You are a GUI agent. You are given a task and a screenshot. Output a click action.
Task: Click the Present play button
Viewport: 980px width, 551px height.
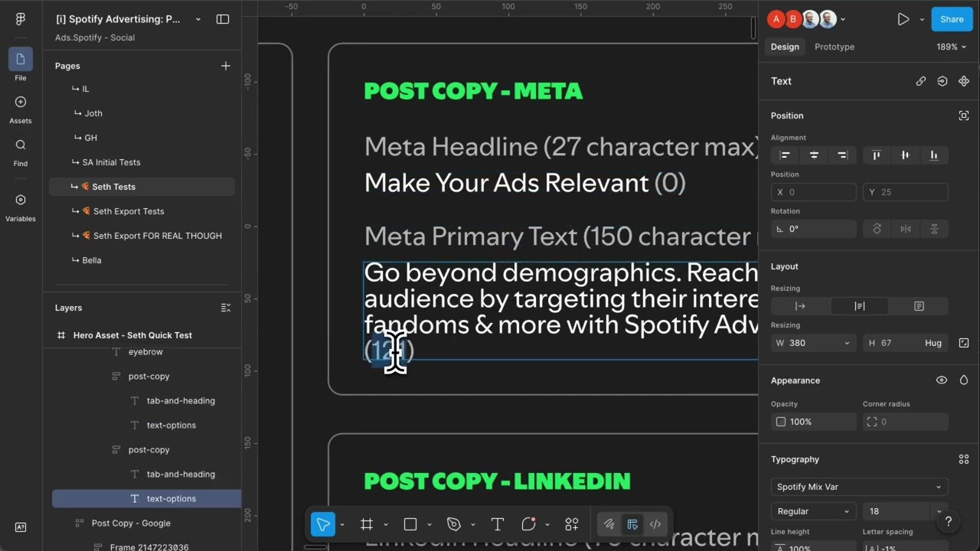point(903,20)
